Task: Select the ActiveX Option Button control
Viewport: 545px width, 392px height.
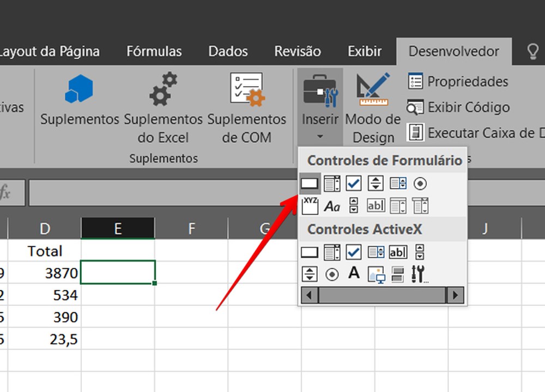Action: (331, 274)
